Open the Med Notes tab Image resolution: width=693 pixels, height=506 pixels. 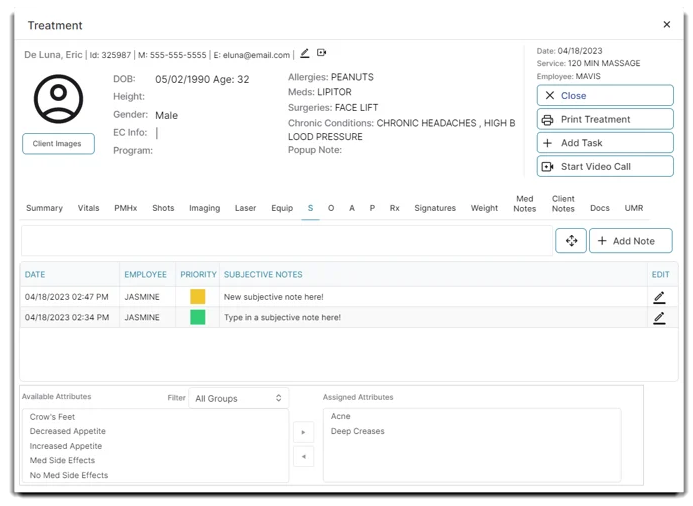[x=524, y=204]
